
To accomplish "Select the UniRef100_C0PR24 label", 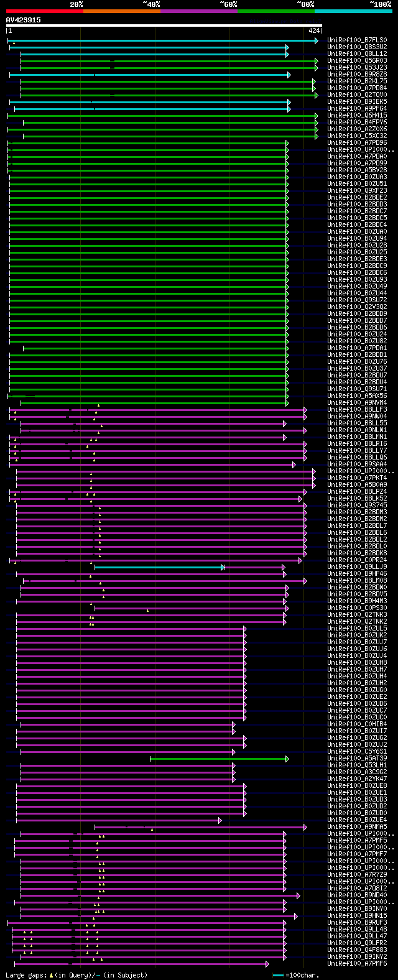I will (x=357, y=560).
